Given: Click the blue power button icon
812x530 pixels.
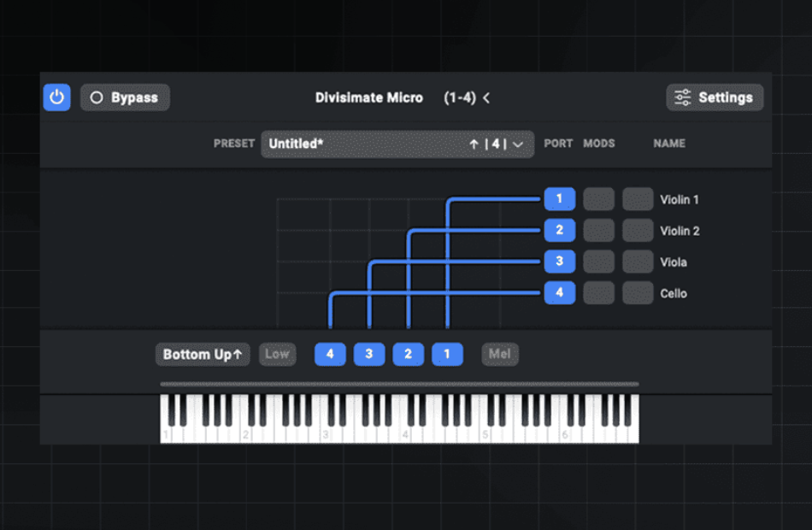Looking at the screenshot, I should coord(57,97).
